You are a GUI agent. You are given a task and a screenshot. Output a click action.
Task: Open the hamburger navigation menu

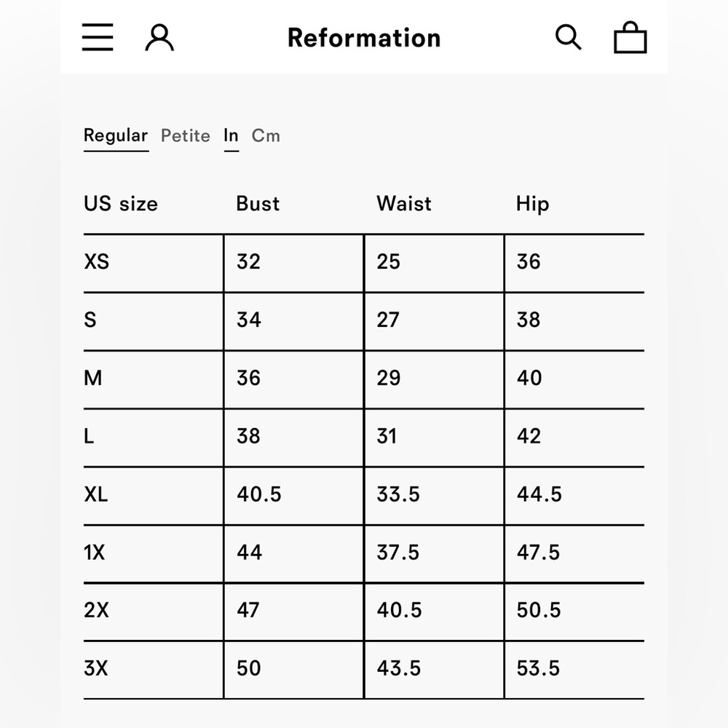click(x=98, y=37)
